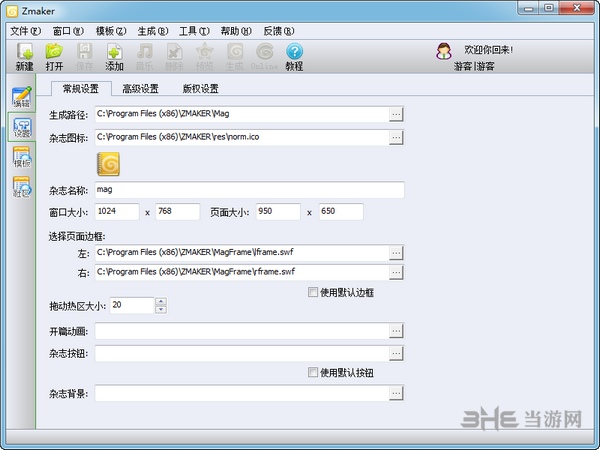Click the window height field 768
The height and width of the screenshot is (450, 600).
pyautogui.click(x=178, y=212)
